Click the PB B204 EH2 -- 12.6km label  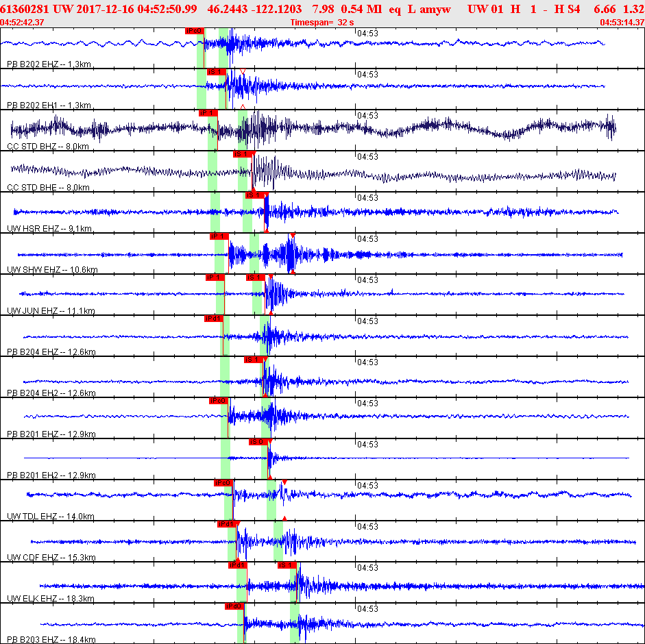click(x=51, y=393)
